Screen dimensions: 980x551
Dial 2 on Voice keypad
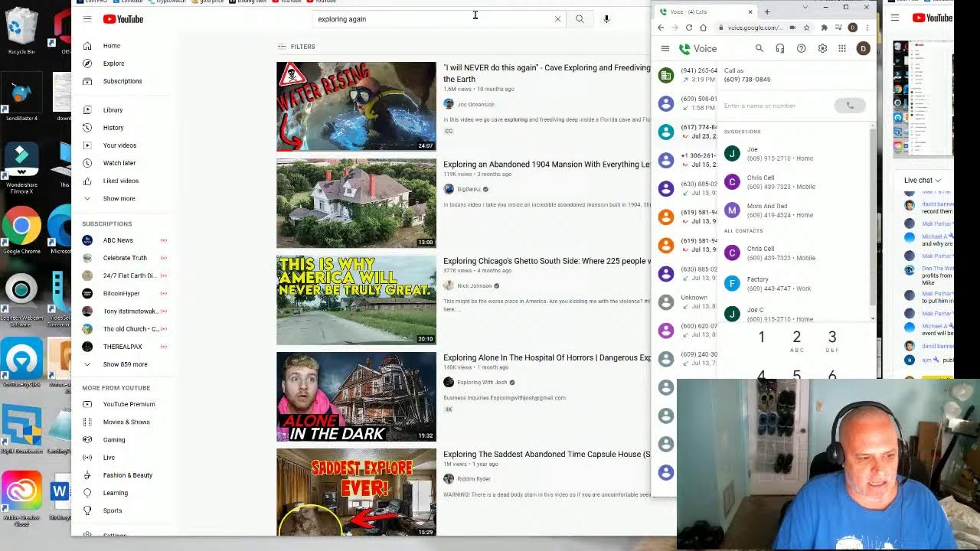797,341
